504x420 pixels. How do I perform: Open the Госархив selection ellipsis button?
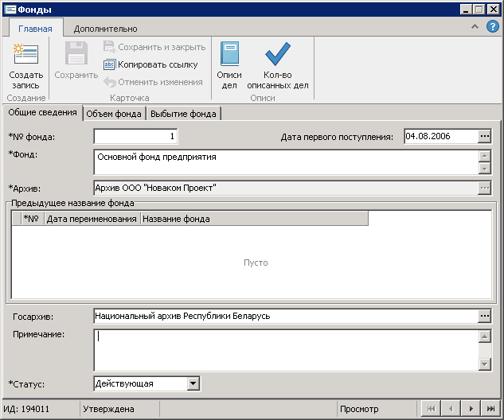tap(485, 316)
